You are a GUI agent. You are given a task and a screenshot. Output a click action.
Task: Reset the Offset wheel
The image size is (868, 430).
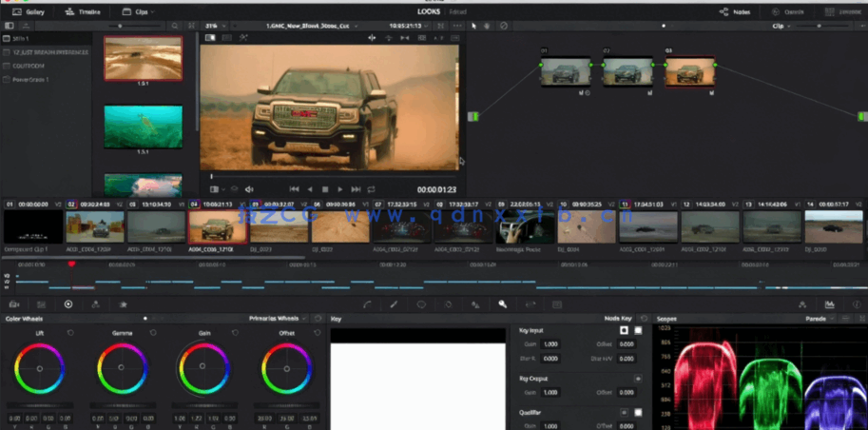point(318,332)
